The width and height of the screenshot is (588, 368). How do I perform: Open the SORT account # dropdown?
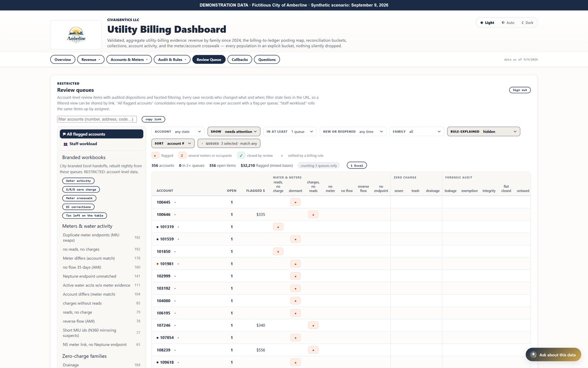[x=173, y=144]
